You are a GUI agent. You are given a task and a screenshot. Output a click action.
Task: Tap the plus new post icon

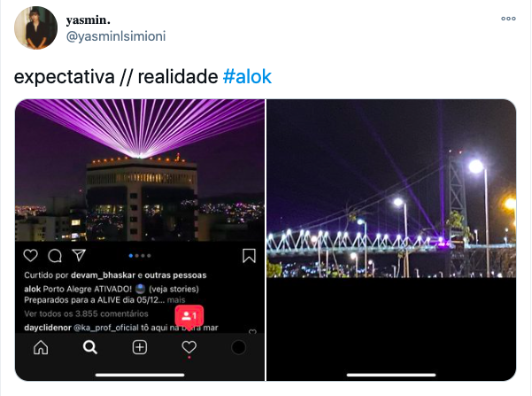click(140, 347)
